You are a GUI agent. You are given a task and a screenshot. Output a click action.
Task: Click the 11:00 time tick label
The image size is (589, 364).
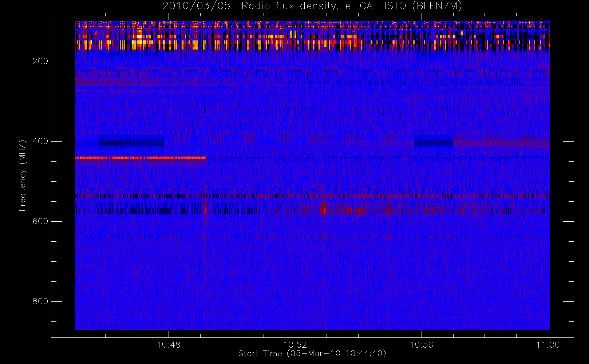[x=548, y=345]
